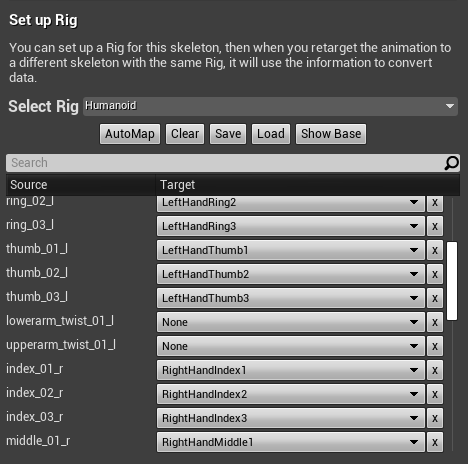Remove thumb_01_l target with X button
The image size is (468, 464).
coord(435,250)
